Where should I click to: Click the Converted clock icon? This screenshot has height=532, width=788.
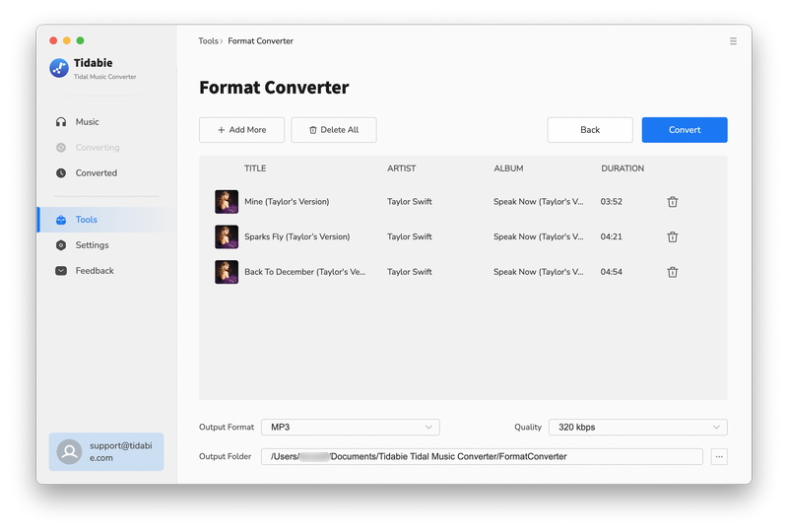[61, 173]
